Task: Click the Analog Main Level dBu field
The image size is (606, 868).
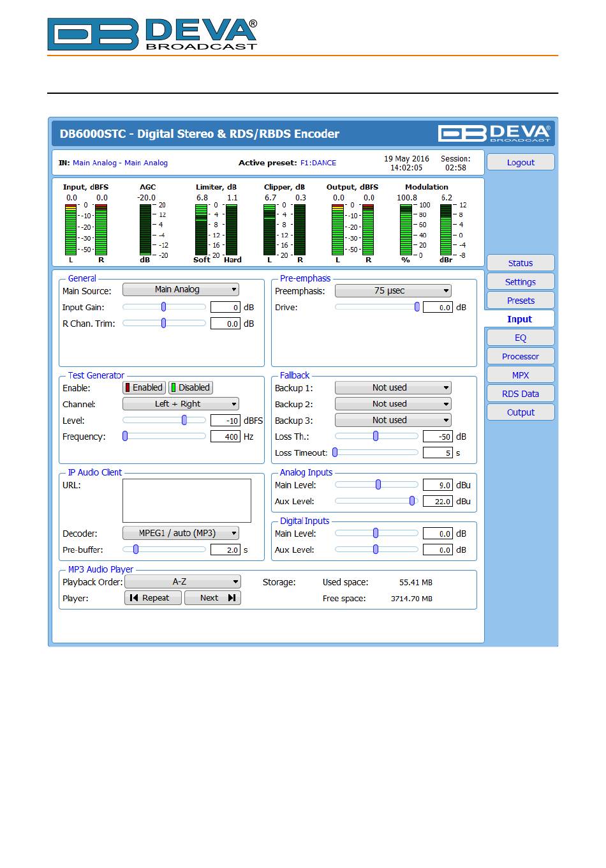Action: pyautogui.click(x=438, y=486)
